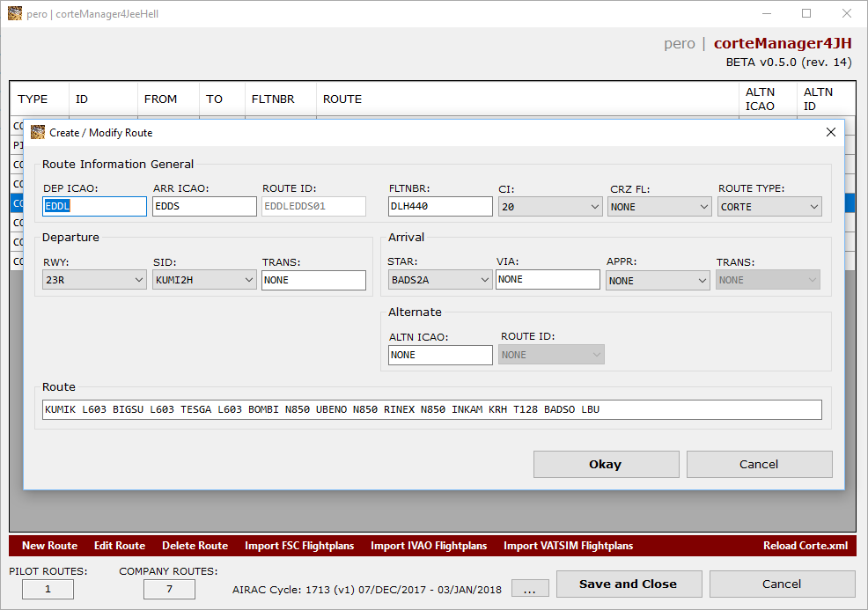Click Edit Route in the red toolbar

(x=120, y=546)
